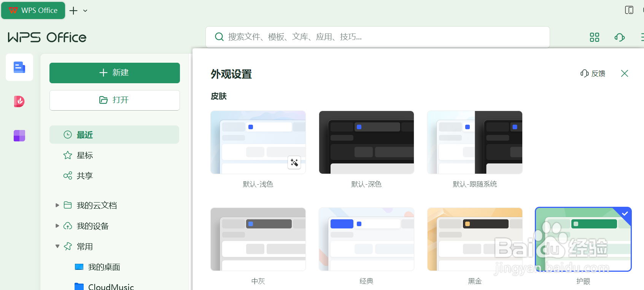Choose the 中灰 skin thumbnail
This screenshot has width=644, height=290.
[x=258, y=239]
